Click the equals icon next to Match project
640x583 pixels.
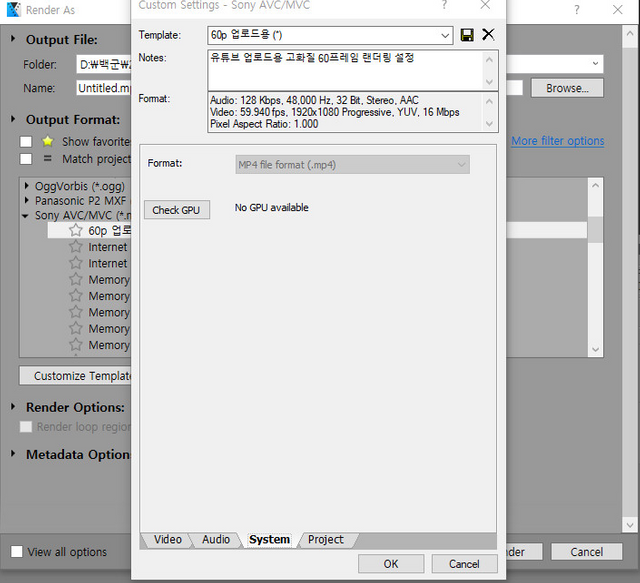point(48,158)
